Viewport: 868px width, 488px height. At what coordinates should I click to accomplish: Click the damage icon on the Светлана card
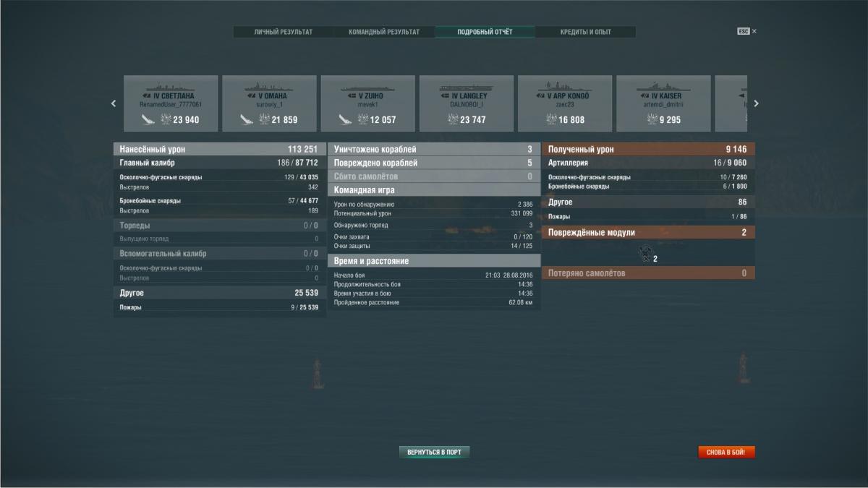coord(165,119)
